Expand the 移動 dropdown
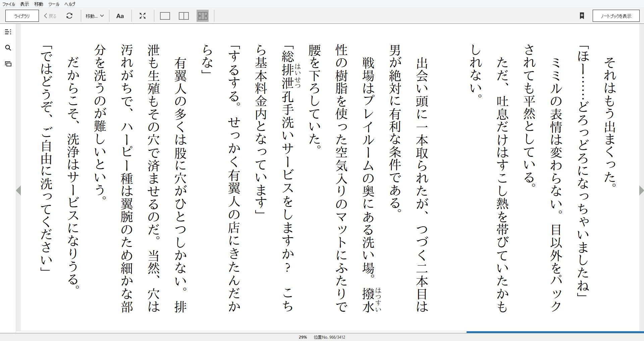The width and height of the screenshot is (644, 341). coord(95,16)
